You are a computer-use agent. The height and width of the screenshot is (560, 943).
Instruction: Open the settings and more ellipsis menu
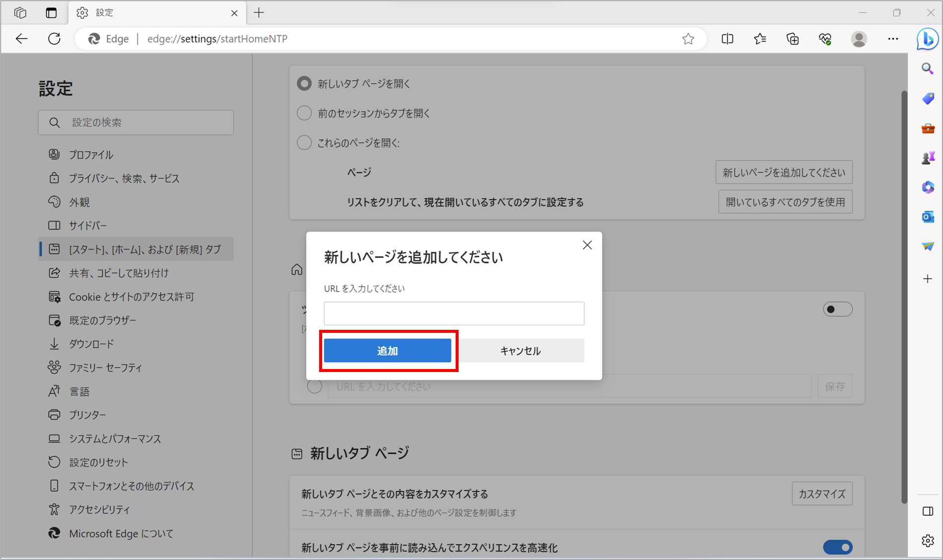pyautogui.click(x=893, y=39)
